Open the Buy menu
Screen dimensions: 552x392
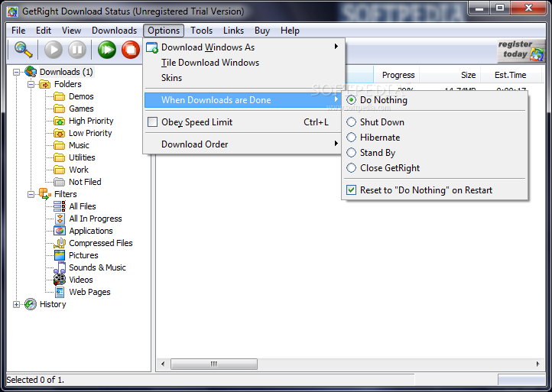262,31
